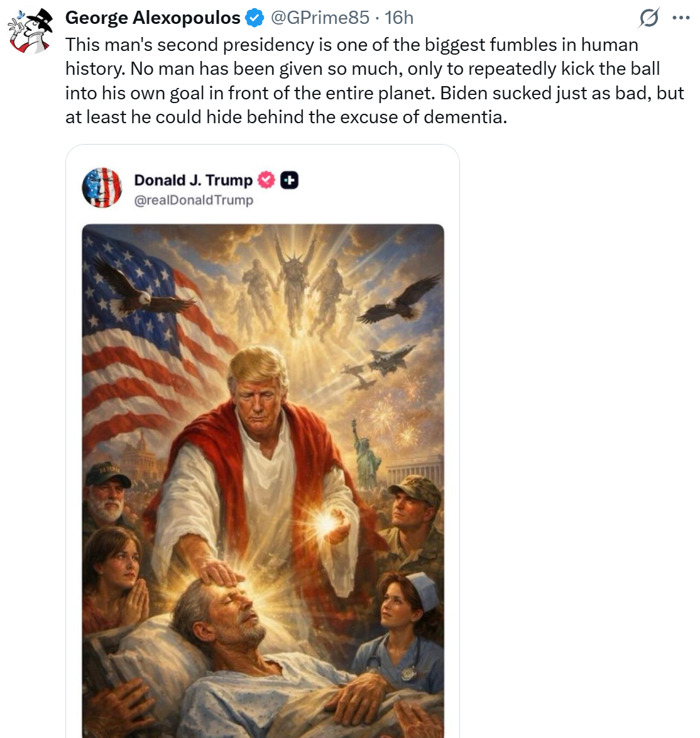
Task: Click the flag-face avatar in the quoted post
Action: (102, 188)
